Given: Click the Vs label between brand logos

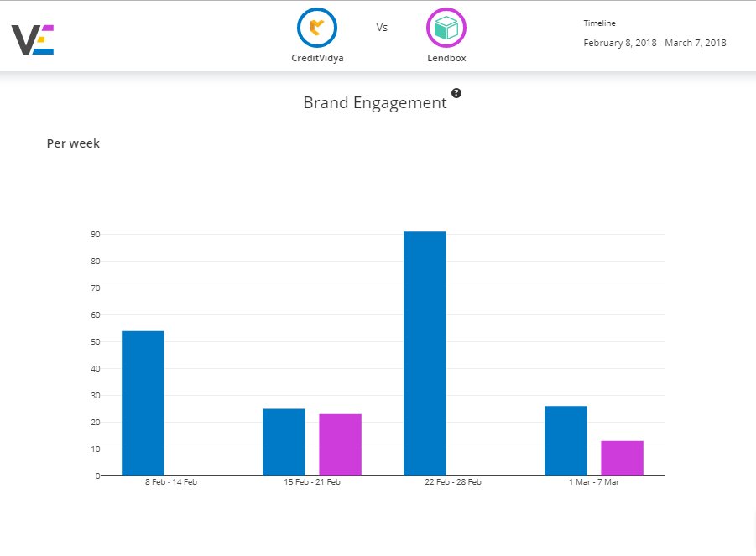Looking at the screenshot, I should click(x=382, y=27).
